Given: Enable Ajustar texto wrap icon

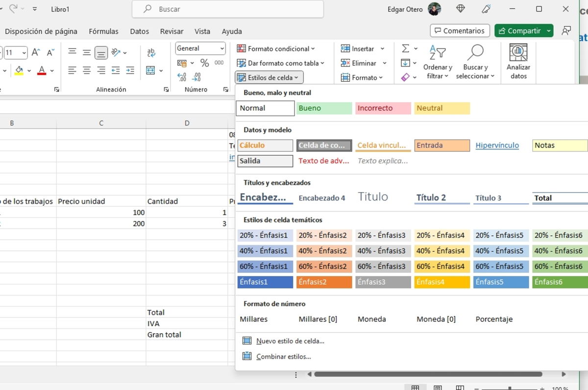Looking at the screenshot, I should pos(150,53).
